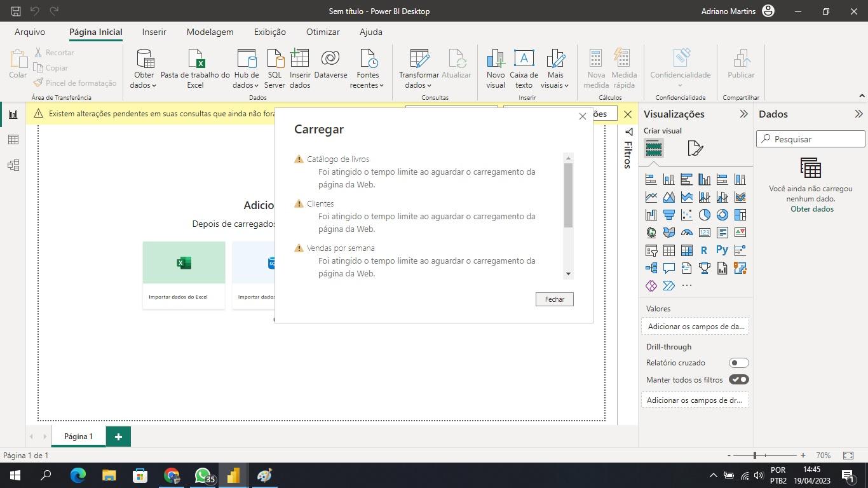The image size is (868, 488).
Task: Select the waterfall chart visual
Action: [x=651, y=215]
